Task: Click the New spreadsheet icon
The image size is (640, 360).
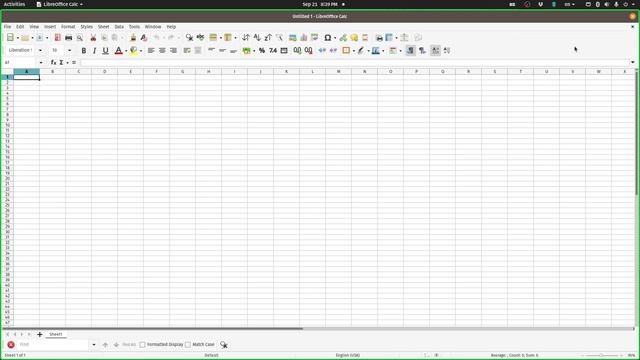Action: [10, 38]
